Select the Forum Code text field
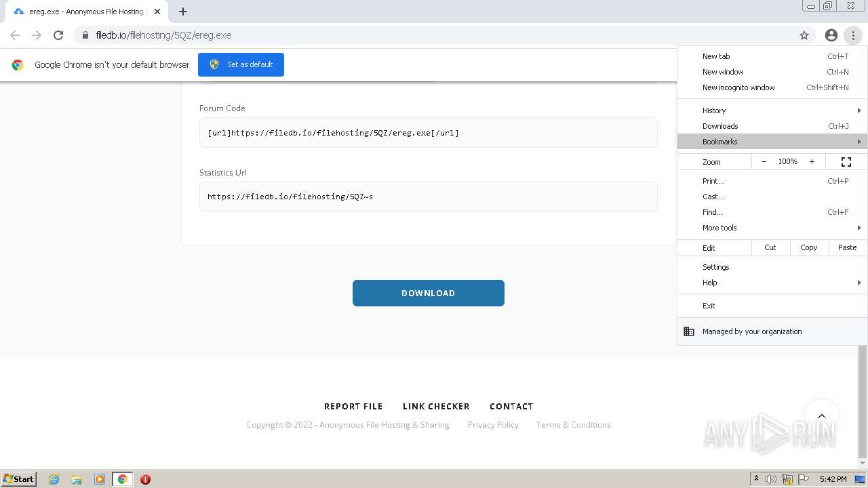The image size is (868, 488). tap(429, 133)
